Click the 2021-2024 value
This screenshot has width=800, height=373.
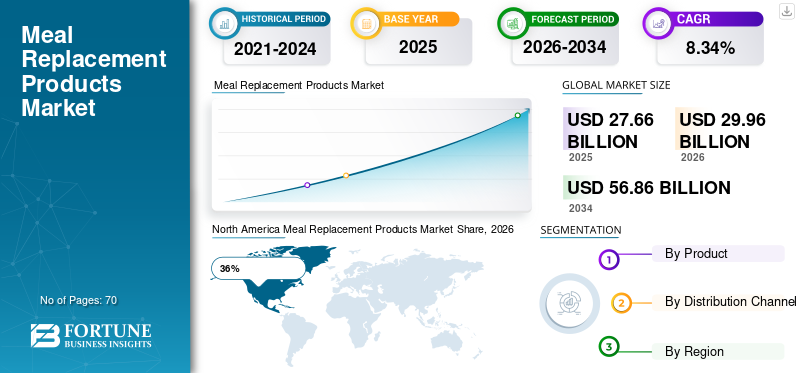[275, 49]
